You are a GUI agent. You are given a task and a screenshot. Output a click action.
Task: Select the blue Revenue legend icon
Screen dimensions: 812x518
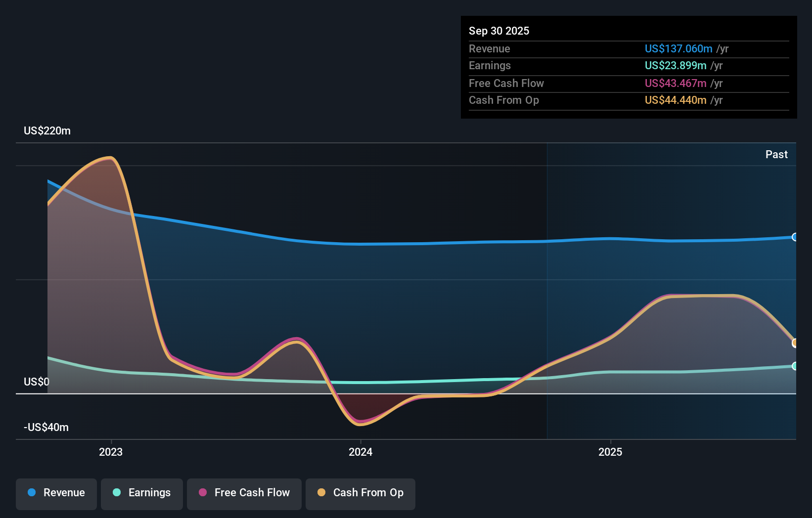click(32, 493)
